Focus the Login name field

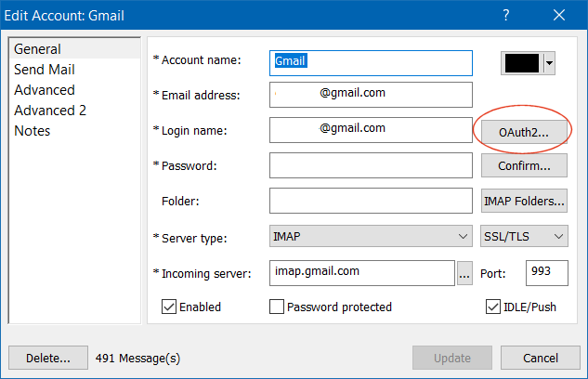(371, 130)
